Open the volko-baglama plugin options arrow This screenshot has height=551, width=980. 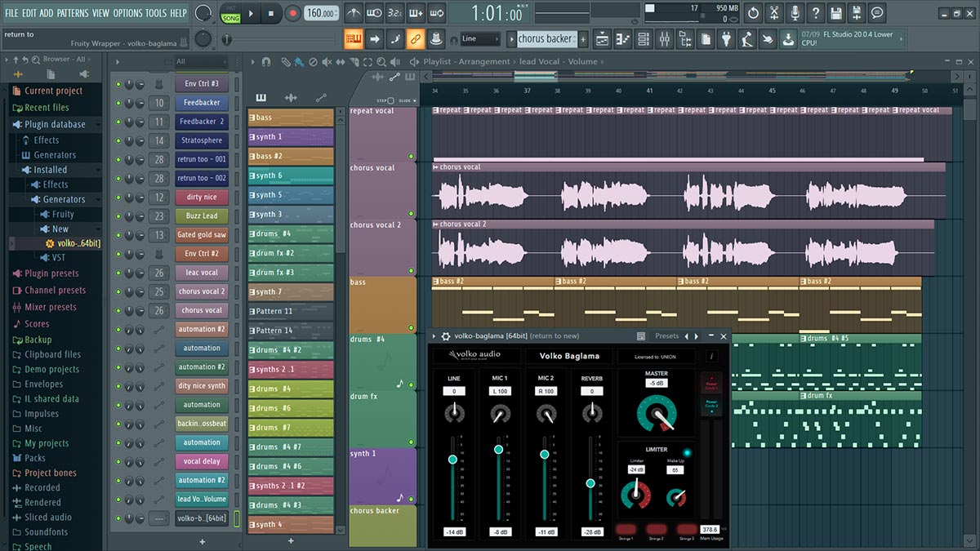click(x=434, y=335)
